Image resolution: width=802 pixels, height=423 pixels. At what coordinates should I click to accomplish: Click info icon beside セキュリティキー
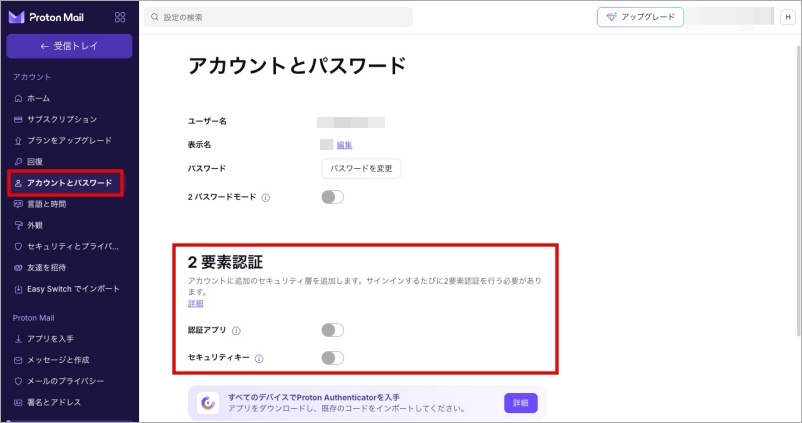(259, 359)
